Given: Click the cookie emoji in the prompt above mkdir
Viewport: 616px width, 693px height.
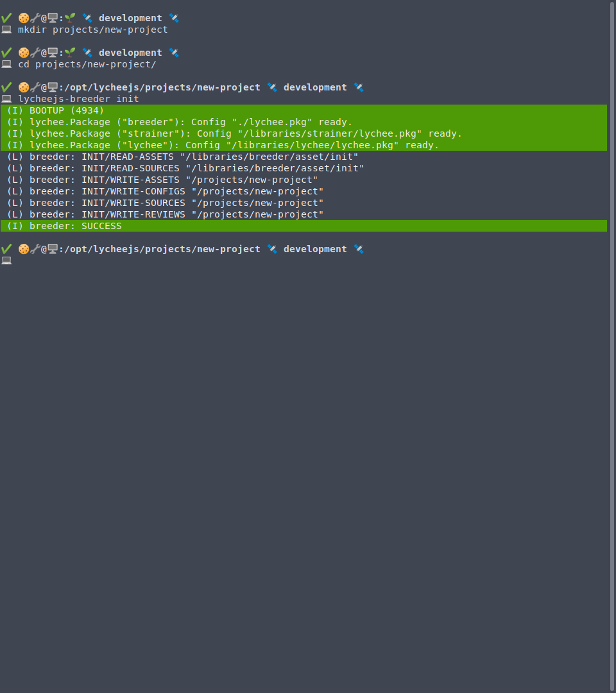Looking at the screenshot, I should pos(23,18).
